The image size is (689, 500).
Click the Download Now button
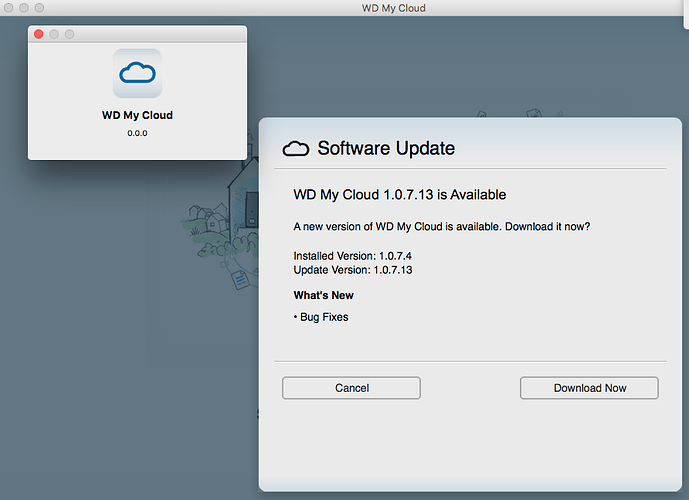coord(589,388)
